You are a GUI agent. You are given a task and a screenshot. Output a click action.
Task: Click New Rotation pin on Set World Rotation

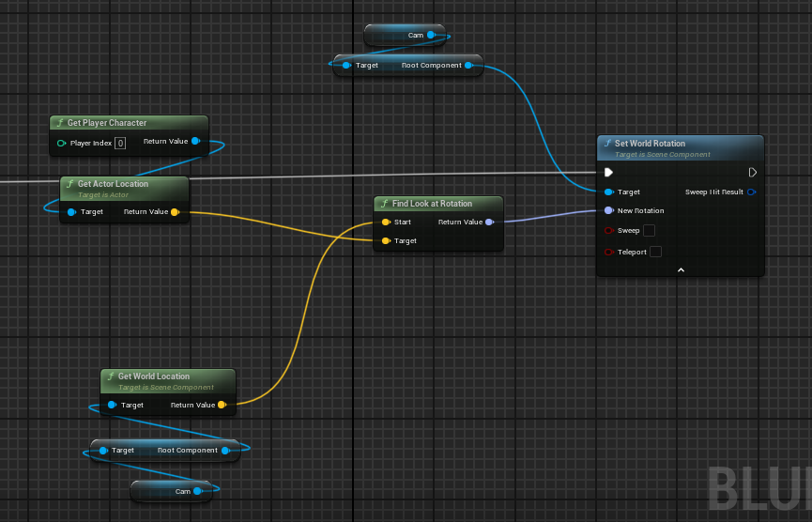[x=609, y=210]
